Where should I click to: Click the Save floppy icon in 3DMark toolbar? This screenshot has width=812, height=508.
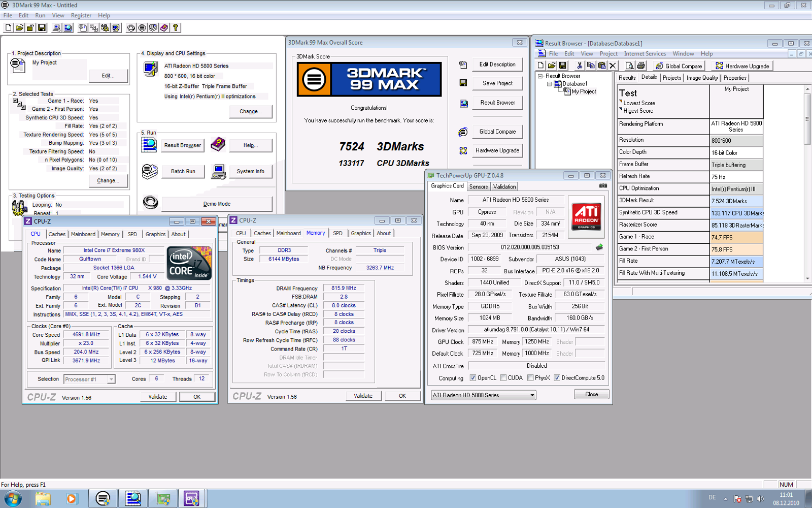click(42, 28)
